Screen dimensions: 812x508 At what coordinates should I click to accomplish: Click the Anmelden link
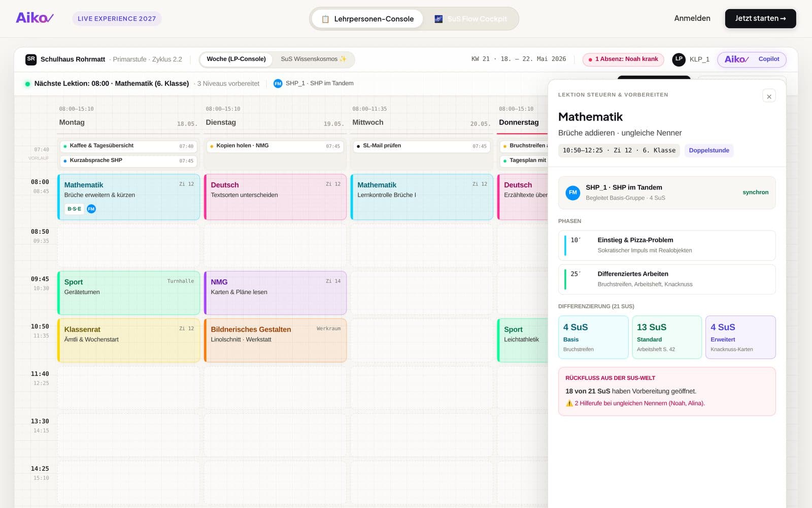coord(692,18)
